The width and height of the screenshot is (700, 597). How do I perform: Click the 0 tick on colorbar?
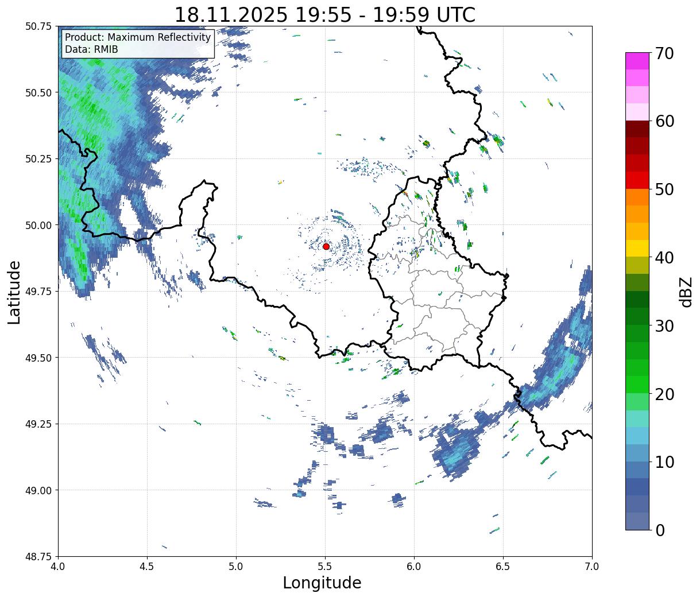coord(660,530)
